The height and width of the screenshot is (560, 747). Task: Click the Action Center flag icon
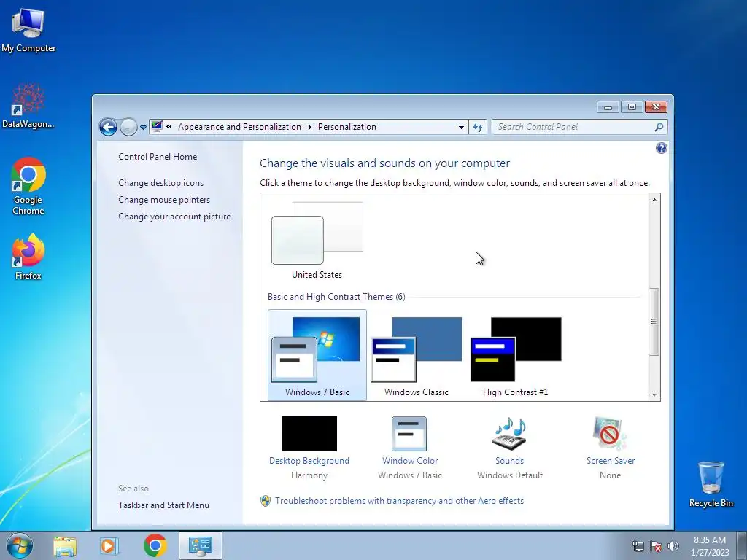[656, 546]
